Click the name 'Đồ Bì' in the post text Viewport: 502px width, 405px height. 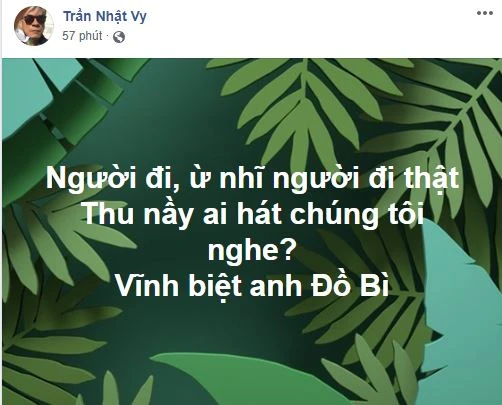coord(350,286)
